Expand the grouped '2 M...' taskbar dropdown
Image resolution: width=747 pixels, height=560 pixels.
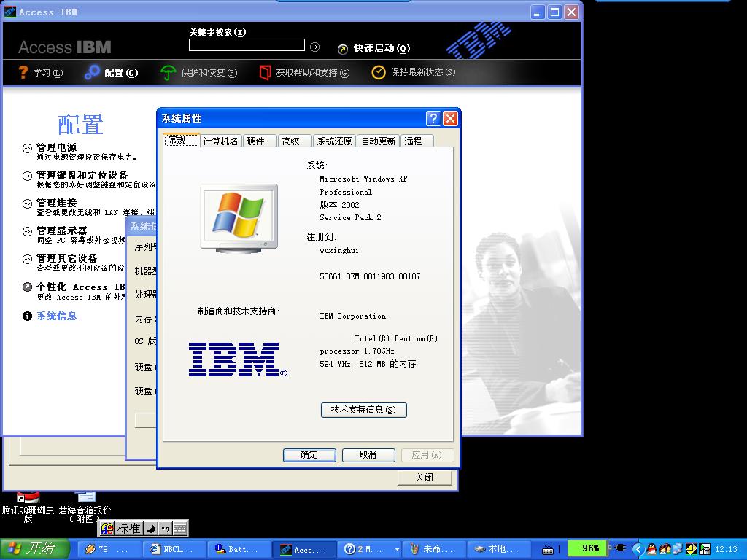(x=397, y=549)
